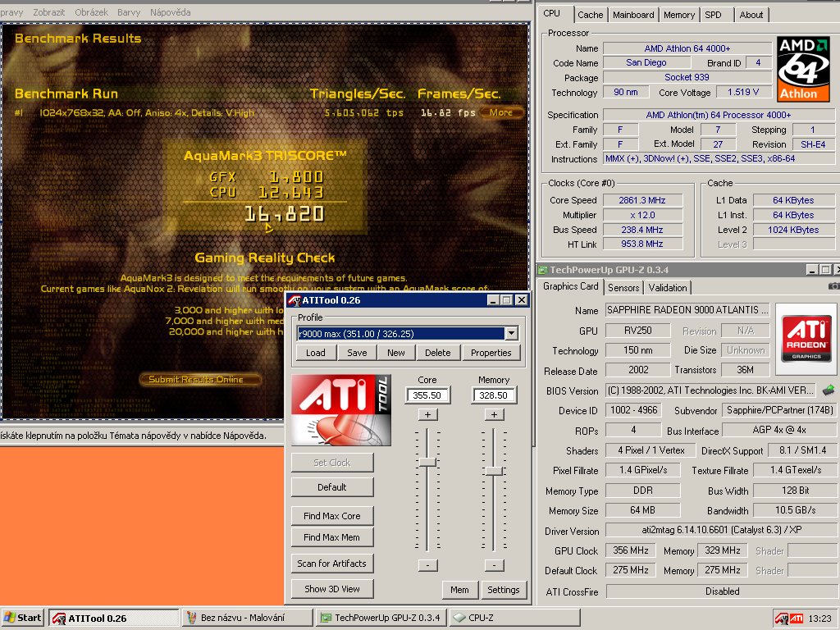Screen dimensions: 840x630
Task: Click the Delete profile button
Action: pyautogui.click(x=438, y=353)
